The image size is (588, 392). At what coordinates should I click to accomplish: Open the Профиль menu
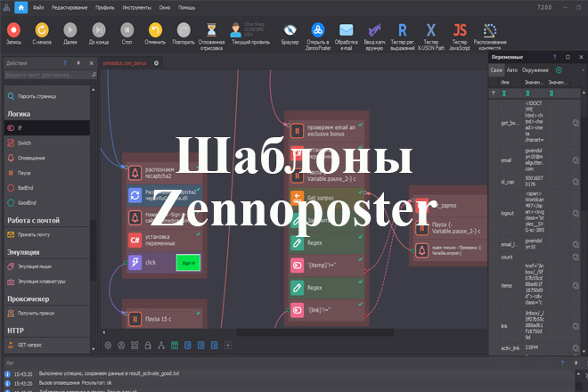pyautogui.click(x=104, y=7)
